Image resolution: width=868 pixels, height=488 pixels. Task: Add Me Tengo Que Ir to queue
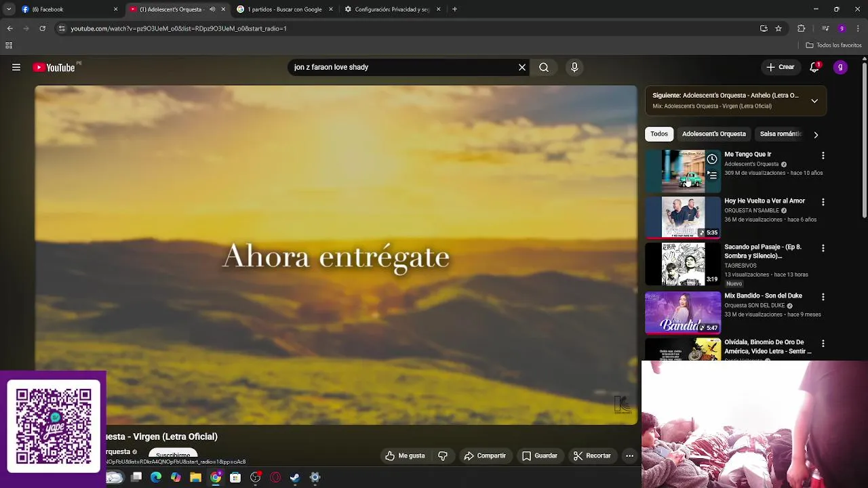712,176
